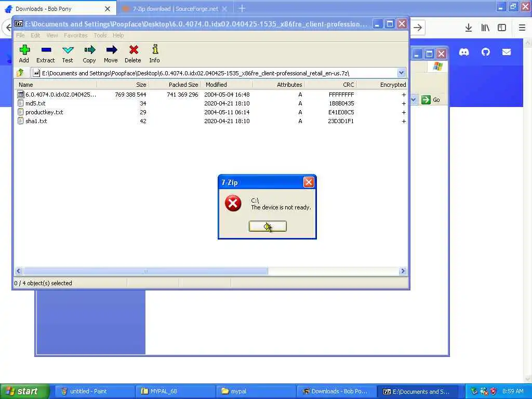The image size is (532, 399).
Task: Click the 8:59 AM clock in the tray
Action: [513, 392]
